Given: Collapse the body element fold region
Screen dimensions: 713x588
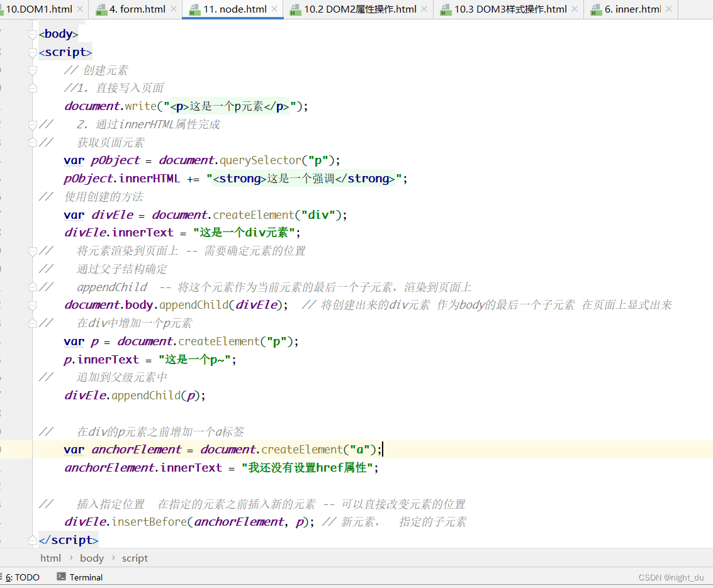Looking at the screenshot, I should [33, 33].
